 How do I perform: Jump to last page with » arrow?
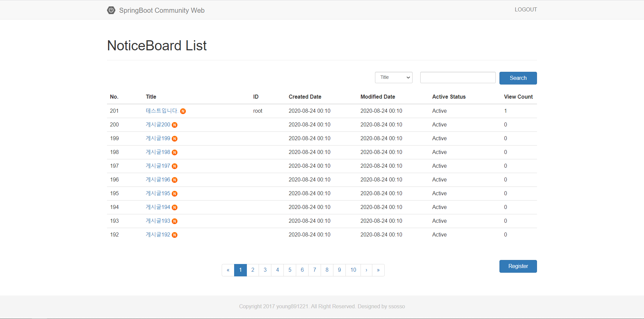tap(378, 270)
